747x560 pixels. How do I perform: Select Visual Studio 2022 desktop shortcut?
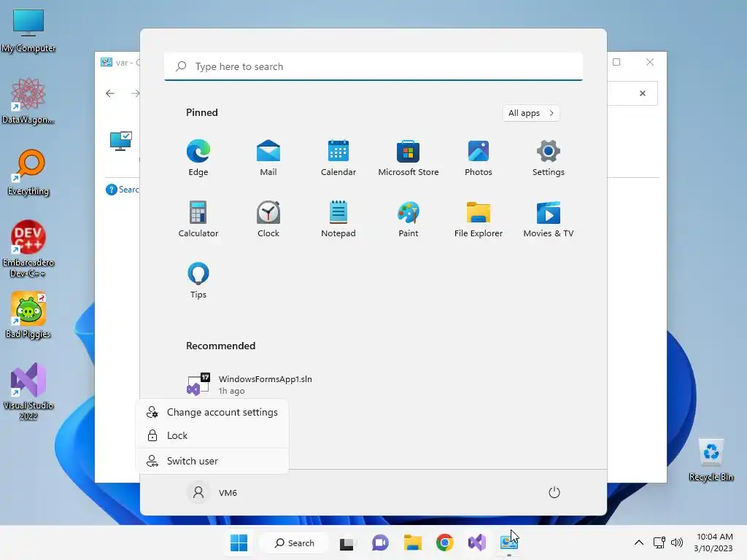pos(28,392)
